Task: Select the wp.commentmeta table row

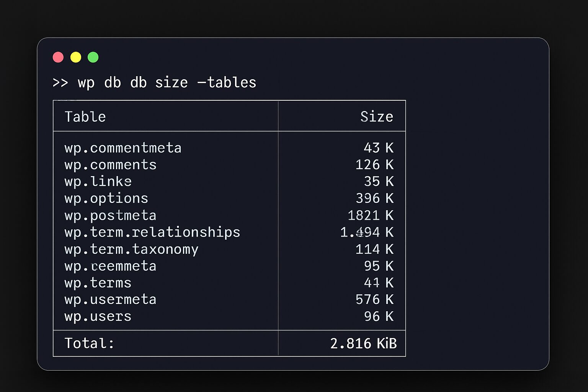Action: pos(122,148)
